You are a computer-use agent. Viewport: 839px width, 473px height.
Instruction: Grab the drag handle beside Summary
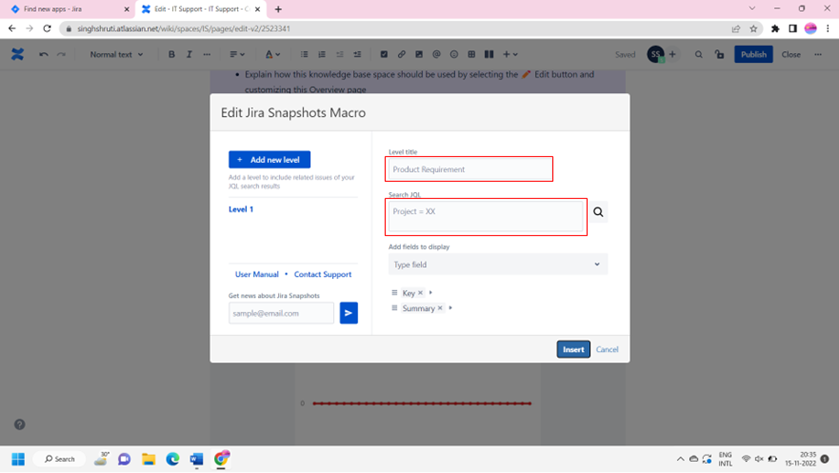pyautogui.click(x=394, y=308)
